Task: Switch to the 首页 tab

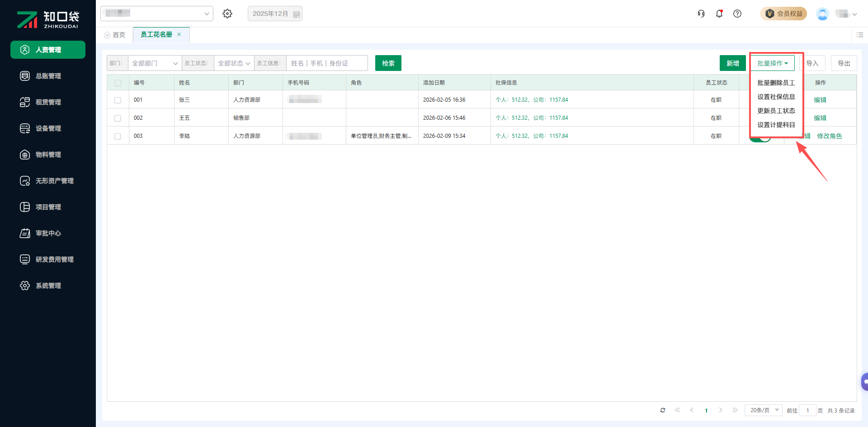Action: pyautogui.click(x=115, y=35)
